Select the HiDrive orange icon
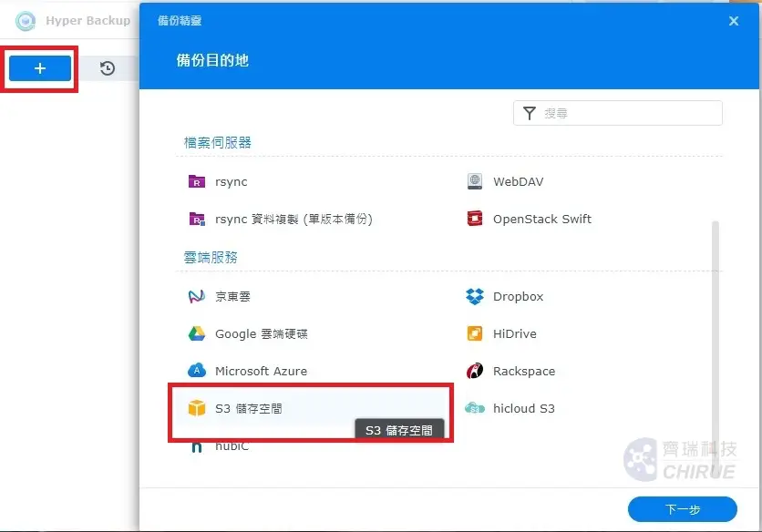 click(x=475, y=333)
